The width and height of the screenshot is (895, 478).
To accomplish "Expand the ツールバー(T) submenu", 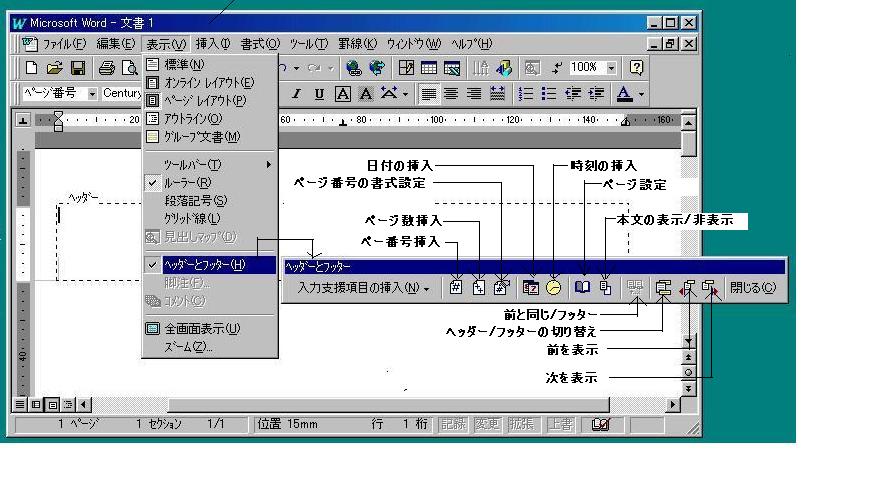I will pos(209,165).
